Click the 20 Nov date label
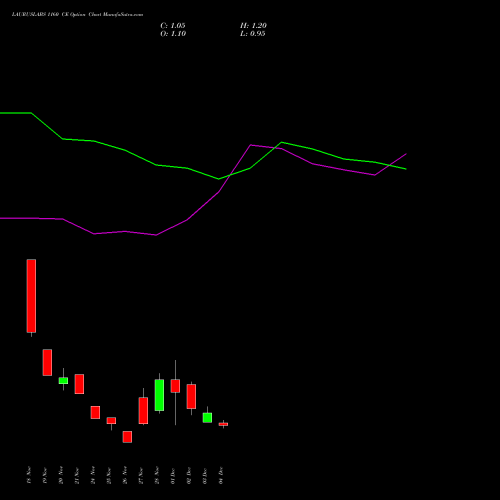This screenshot has width=500, height=500. point(61,475)
